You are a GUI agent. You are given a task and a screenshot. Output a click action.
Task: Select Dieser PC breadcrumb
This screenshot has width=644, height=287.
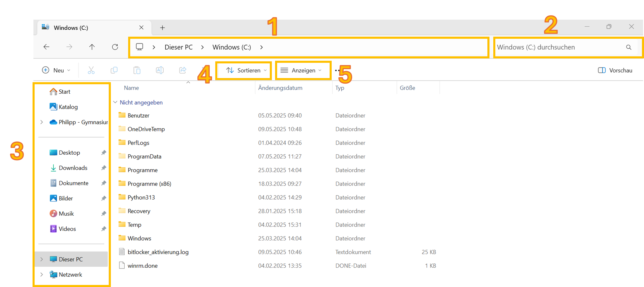(179, 47)
